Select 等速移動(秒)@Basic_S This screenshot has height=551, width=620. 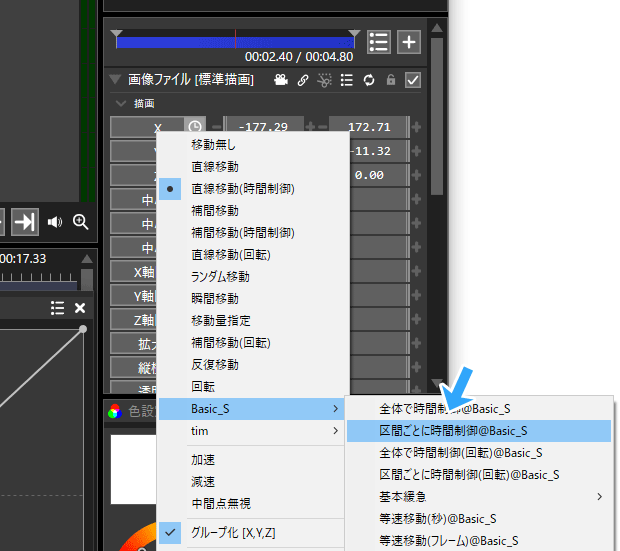tap(479, 519)
